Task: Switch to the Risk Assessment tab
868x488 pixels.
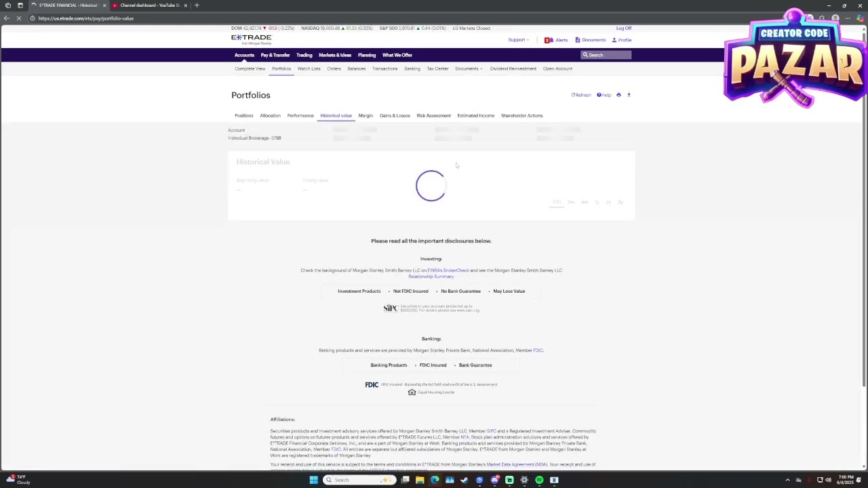Action: click(x=433, y=115)
